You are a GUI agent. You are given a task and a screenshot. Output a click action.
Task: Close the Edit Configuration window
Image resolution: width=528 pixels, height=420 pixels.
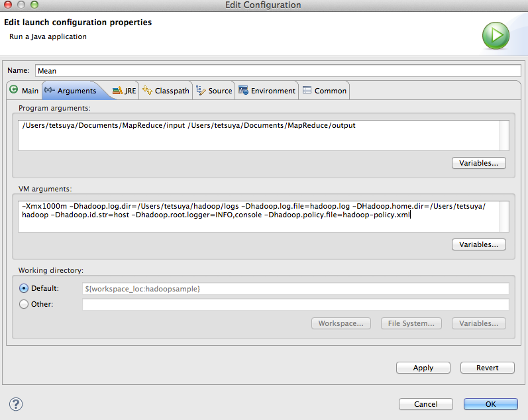[x=8, y=5]
